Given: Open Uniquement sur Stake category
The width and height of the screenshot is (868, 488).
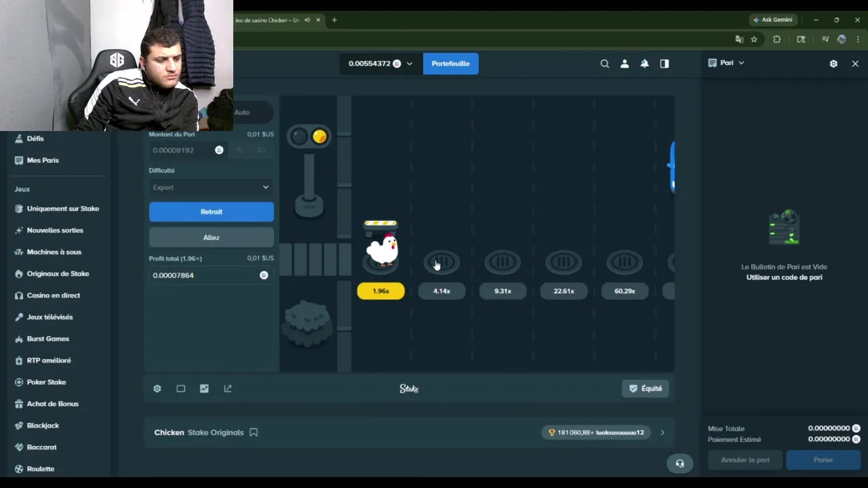Looking at the screenshot, I should point(62,209).
